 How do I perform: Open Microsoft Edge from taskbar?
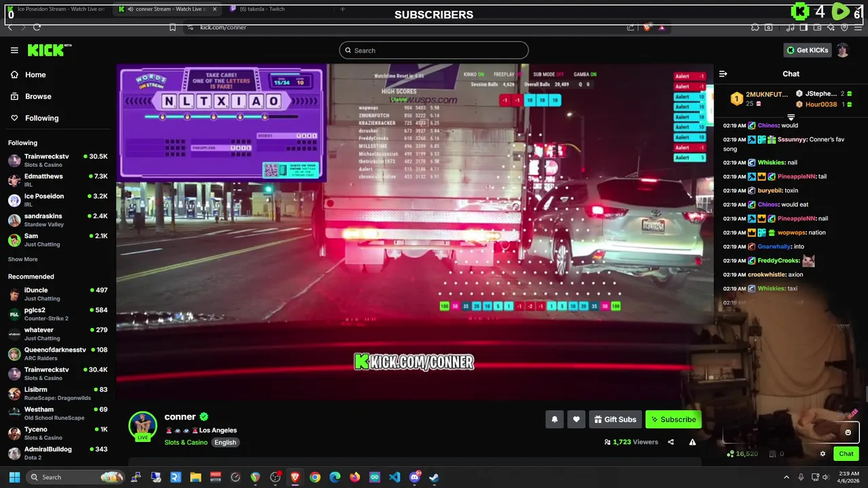tap(335, 477)
